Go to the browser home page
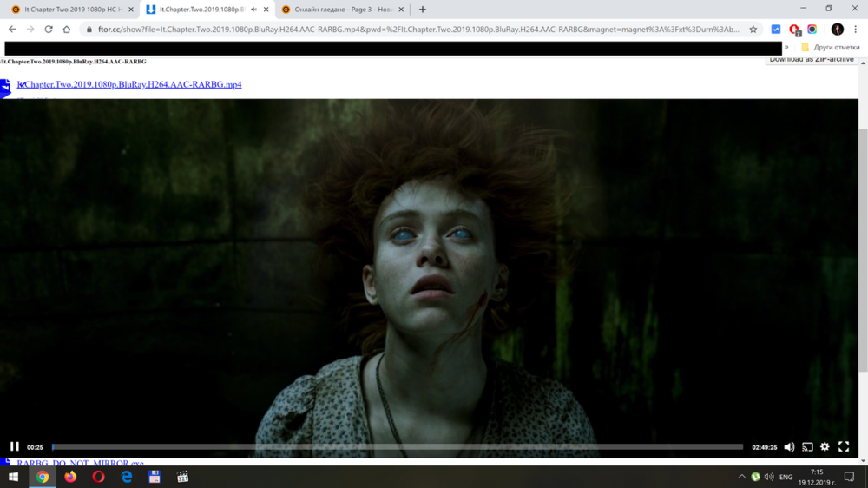 click(66, 29)
